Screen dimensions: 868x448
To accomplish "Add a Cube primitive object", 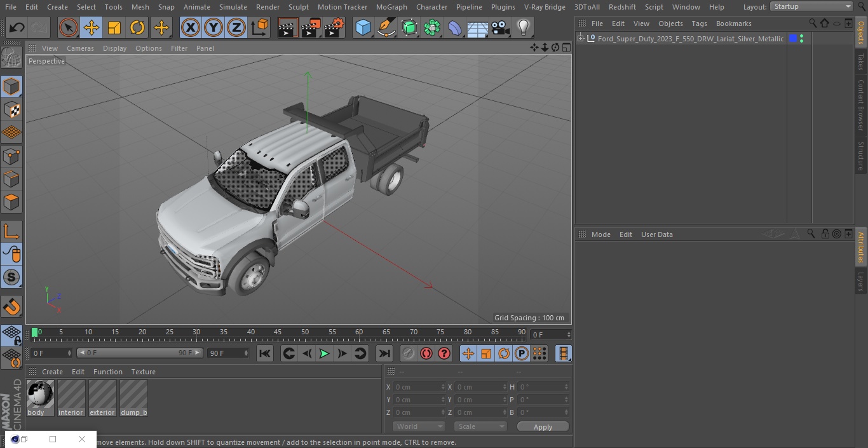I will [x=363, y=27].
